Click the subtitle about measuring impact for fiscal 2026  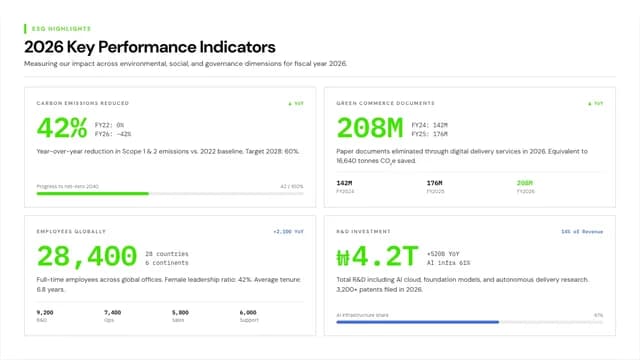(x=185, y=64)
